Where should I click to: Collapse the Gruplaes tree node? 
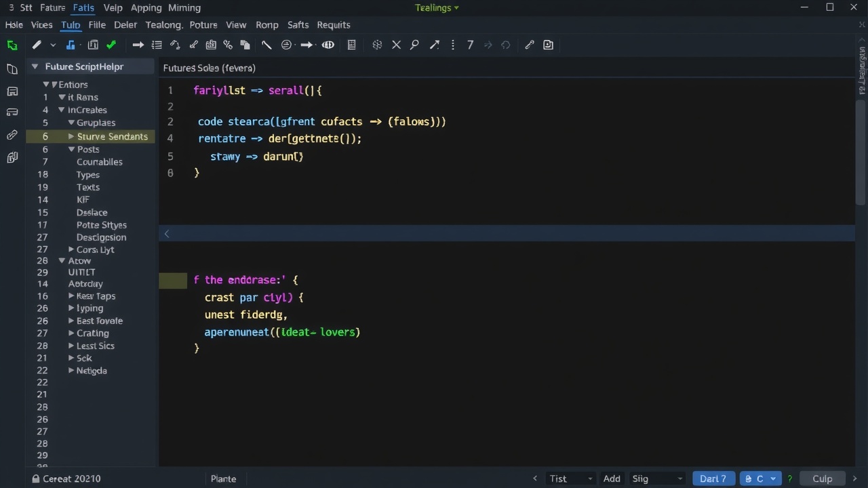point(71,123)
